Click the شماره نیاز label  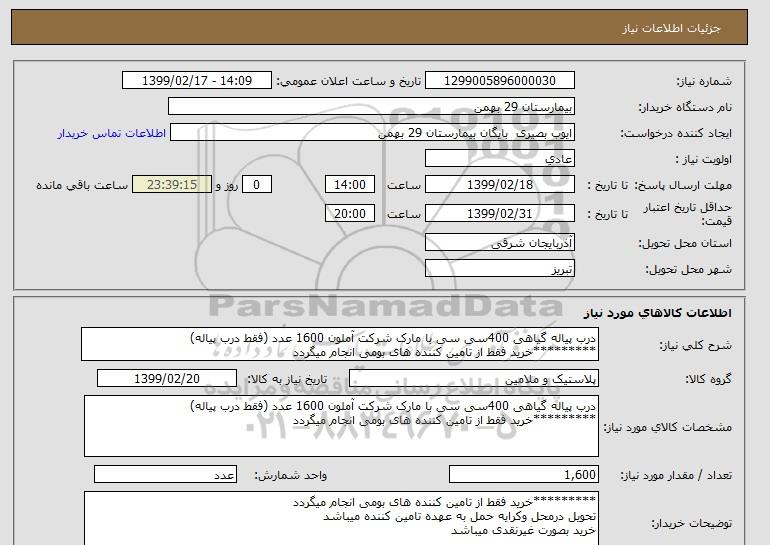(x=704, y=82)
